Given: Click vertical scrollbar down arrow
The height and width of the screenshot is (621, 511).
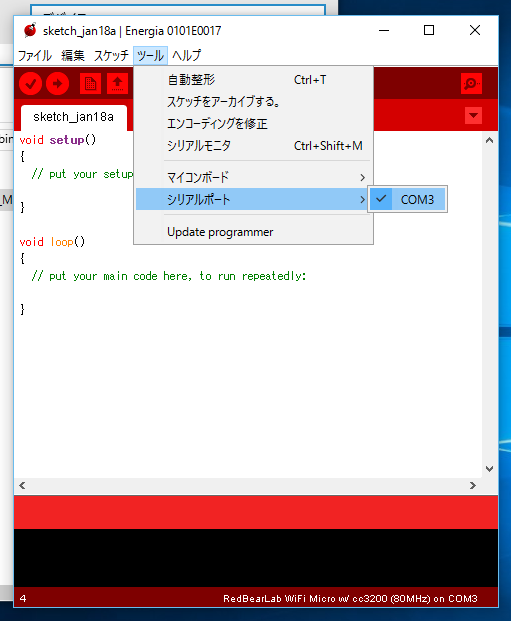Looking at the screenshot, I should 490,469.
